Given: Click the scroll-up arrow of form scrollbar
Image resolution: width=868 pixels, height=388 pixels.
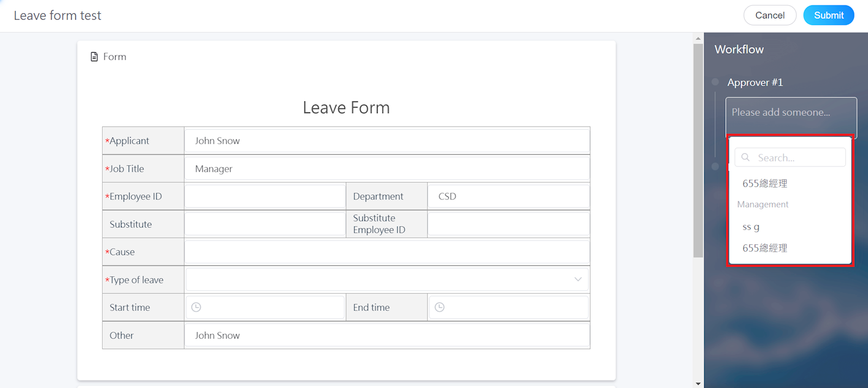Looking at the screenshot, I should (x=698, y=38).
